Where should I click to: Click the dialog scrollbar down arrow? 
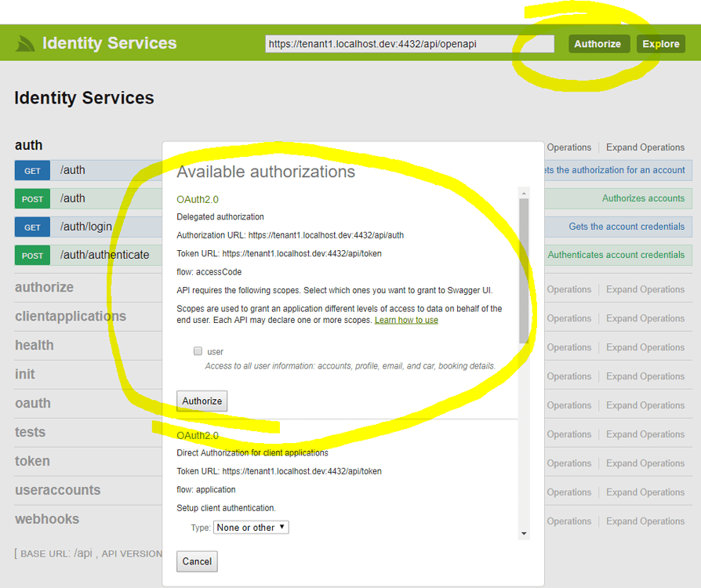[524, 533]
